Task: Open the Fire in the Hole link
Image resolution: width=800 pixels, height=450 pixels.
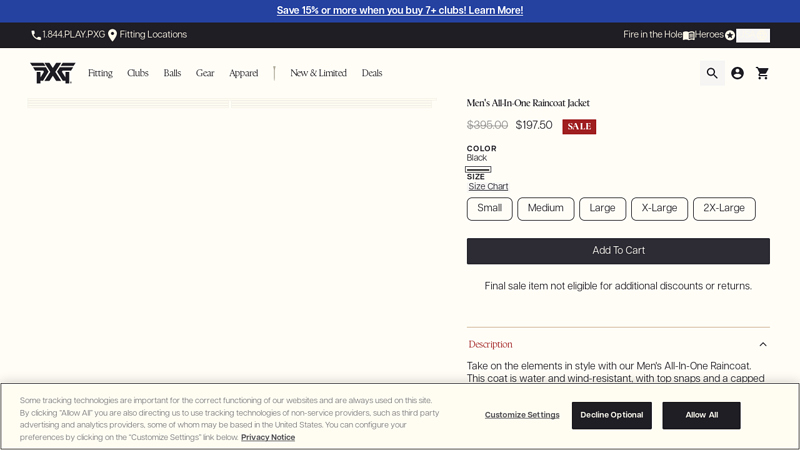Action: coord(653,35)
